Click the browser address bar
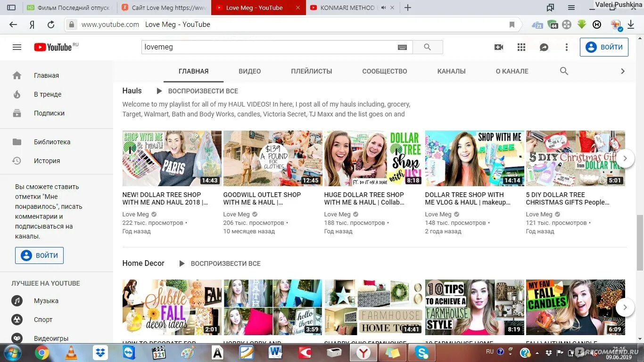 292,25
